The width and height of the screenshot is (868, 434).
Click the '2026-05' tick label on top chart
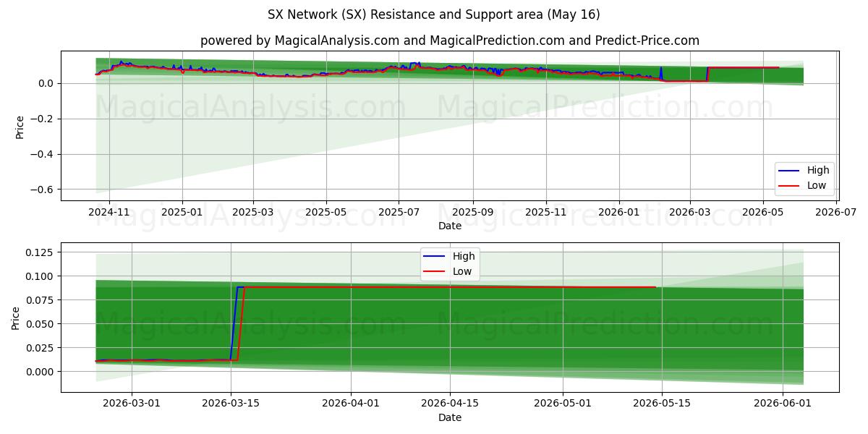(763, 213)
